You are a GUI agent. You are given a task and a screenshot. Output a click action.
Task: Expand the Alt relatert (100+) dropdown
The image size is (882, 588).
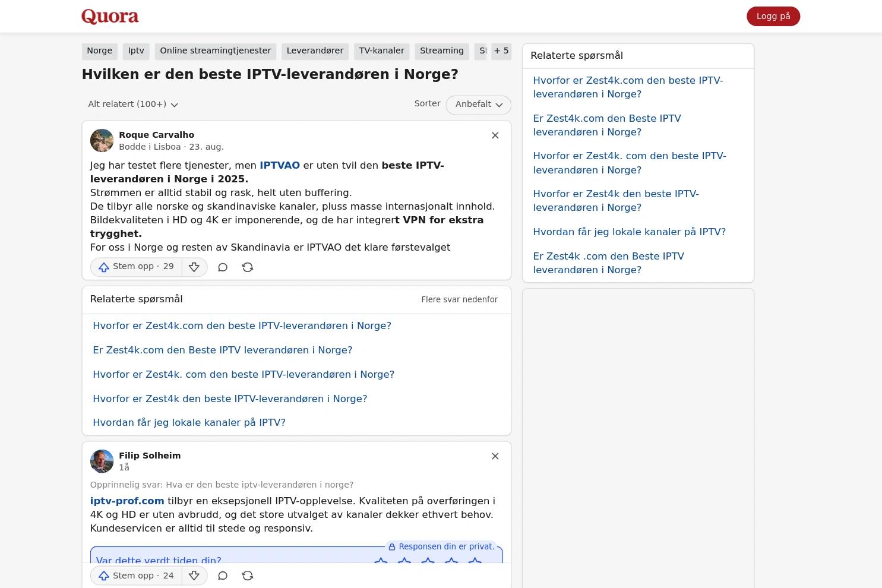(133, 105)
